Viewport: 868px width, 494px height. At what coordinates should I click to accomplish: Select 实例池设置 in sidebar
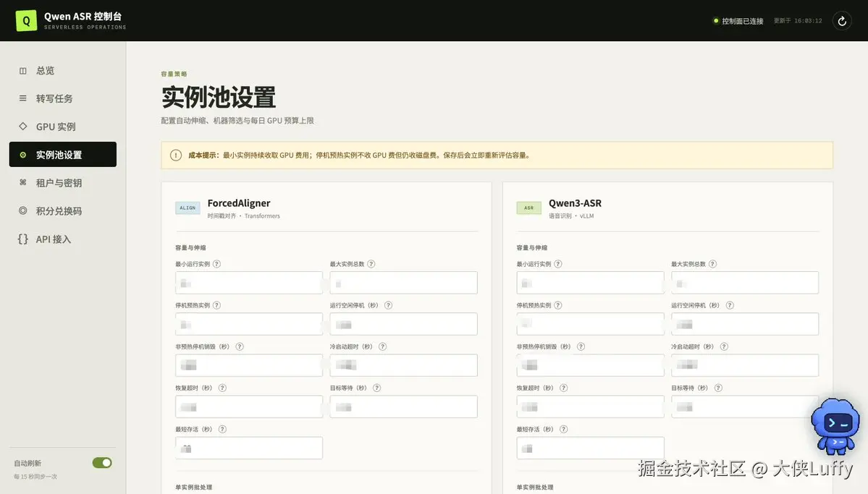(x=62, y=154)
